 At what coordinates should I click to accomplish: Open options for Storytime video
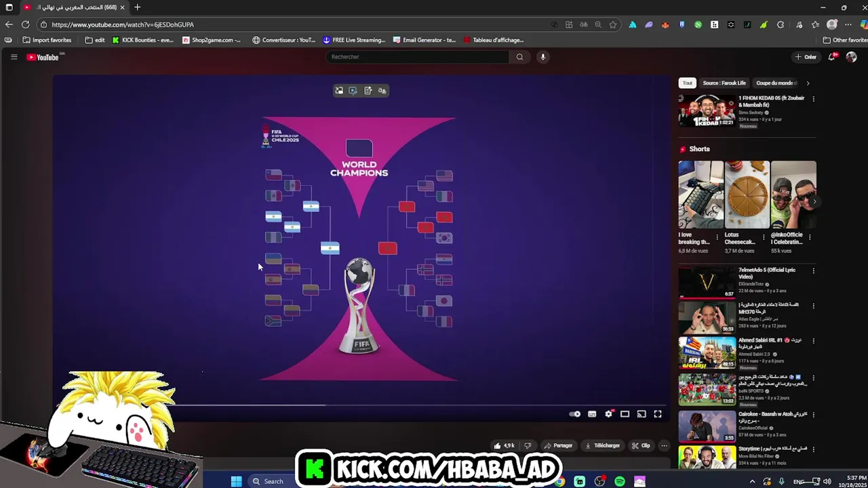click(x=813, y=449)
